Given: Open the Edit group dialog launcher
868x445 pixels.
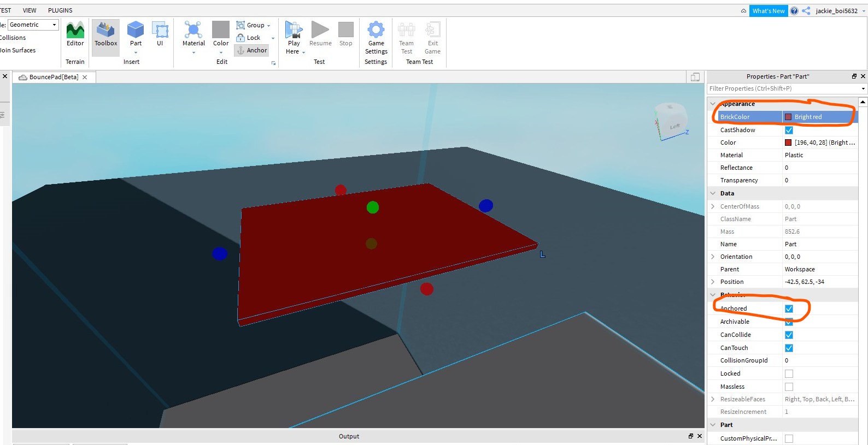Looking at the screenshot, I should tap(273, 63).
